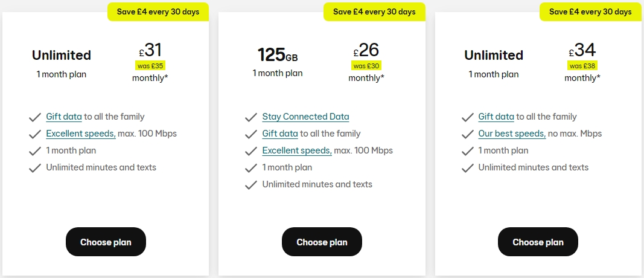
Task: Click checkmark beside Gift data in £34 plan
Action: tap(467, 118)
